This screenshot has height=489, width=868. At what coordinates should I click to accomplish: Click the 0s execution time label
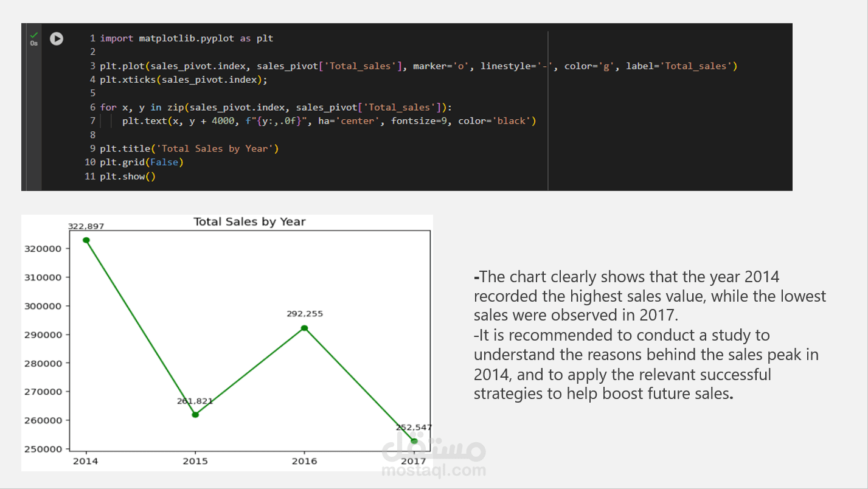click(x=33, y=43)
